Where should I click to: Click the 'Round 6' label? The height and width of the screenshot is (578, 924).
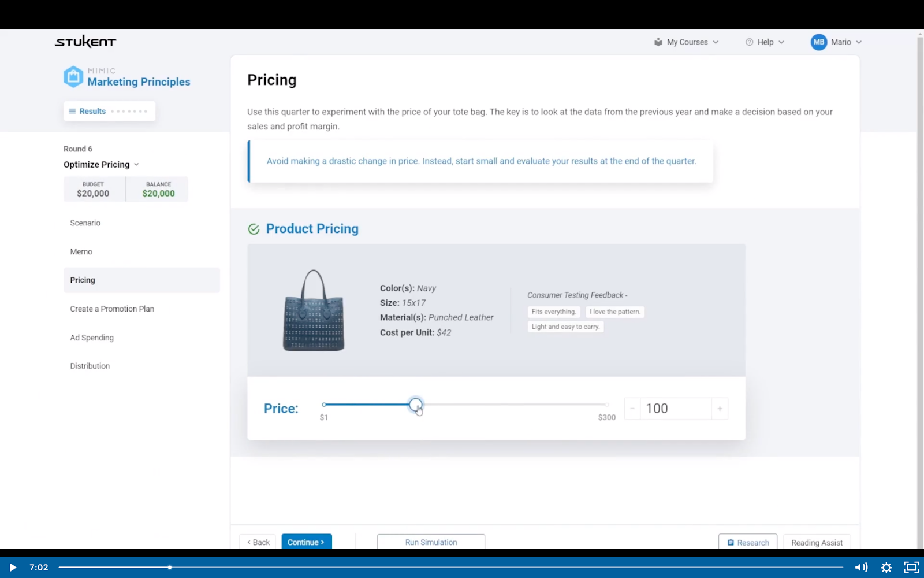[78, 149]
